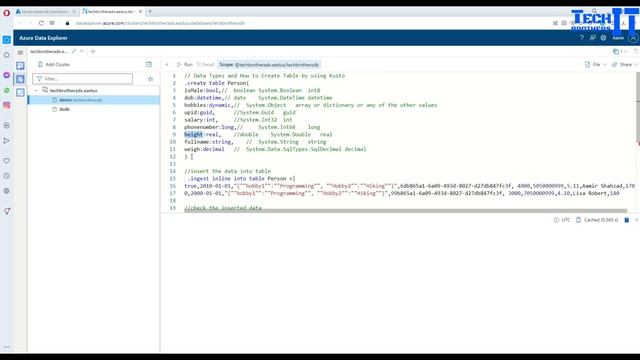
Task: Collapse the connection pane with the panel icon
Action: [x=149, y=64]
